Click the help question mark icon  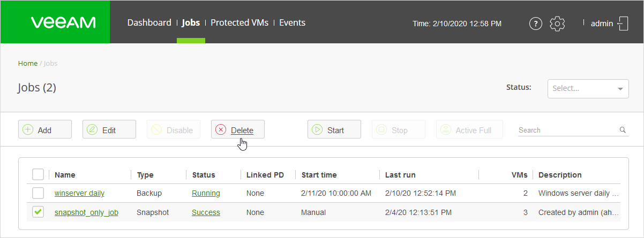[535, 24]
